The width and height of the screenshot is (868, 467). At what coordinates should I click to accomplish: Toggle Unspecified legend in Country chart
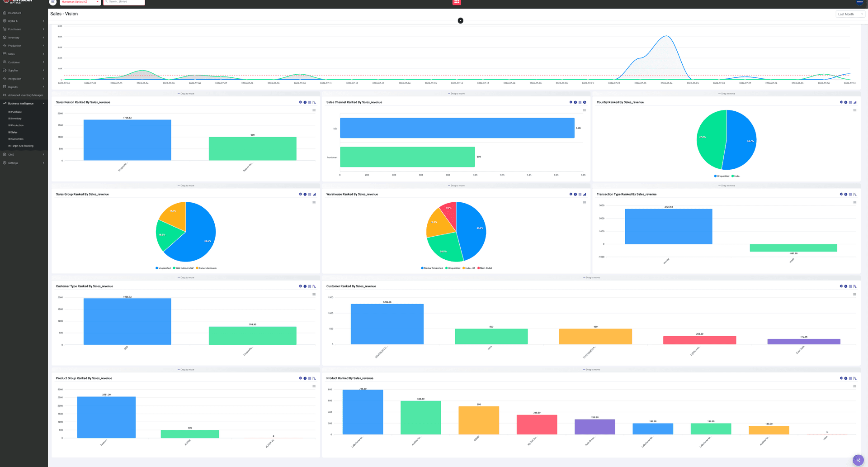722,176
